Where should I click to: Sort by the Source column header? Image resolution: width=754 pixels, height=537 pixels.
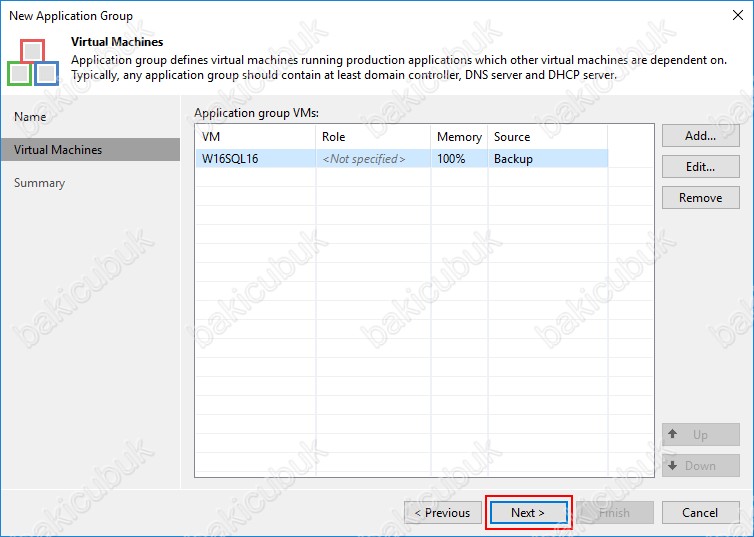coord(548,137)
